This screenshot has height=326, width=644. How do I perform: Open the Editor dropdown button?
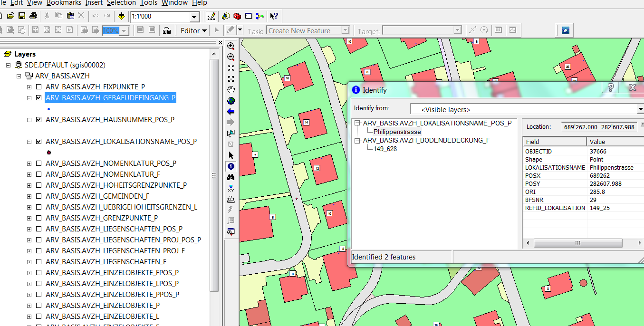click(194, 31)
